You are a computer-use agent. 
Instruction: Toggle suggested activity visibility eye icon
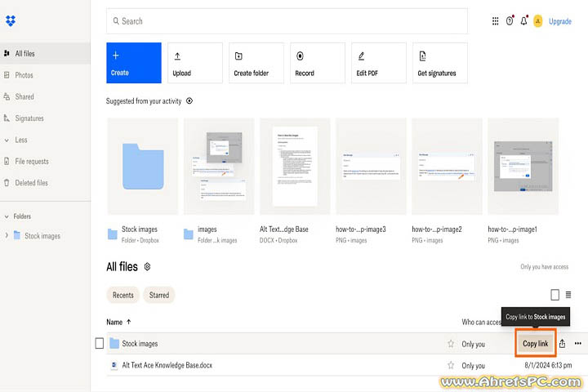[x=189, y=101]
